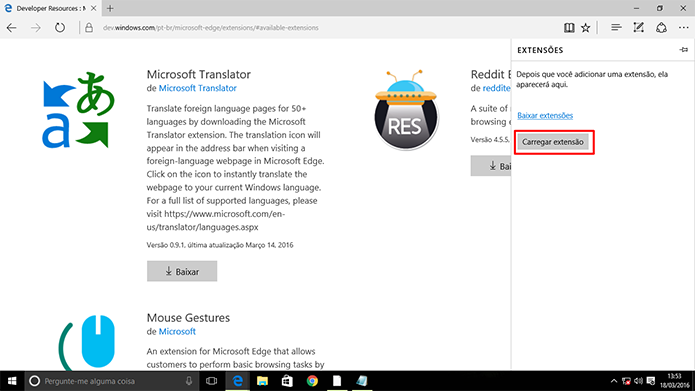Click the taskbar clock and date

[x=674, y=381]
